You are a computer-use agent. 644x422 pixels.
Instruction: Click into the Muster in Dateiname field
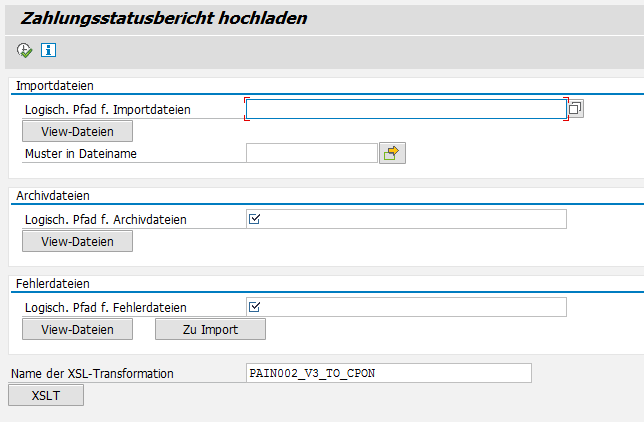311,153
